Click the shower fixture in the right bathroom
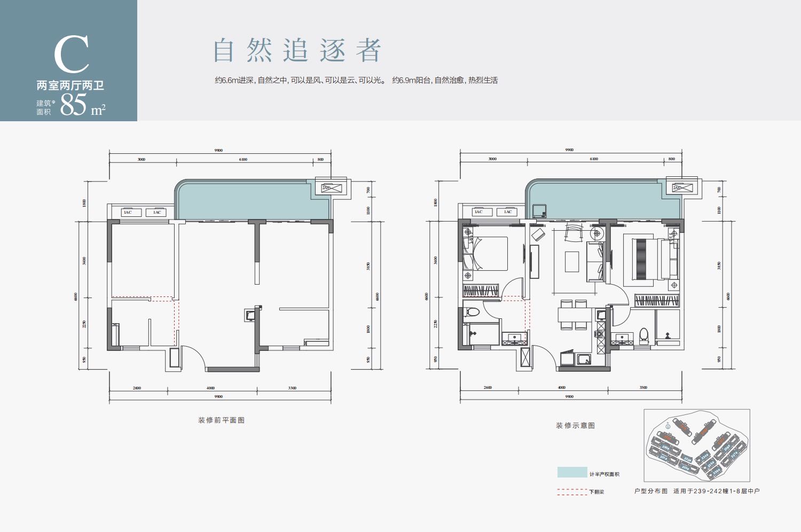 point(667,335)
